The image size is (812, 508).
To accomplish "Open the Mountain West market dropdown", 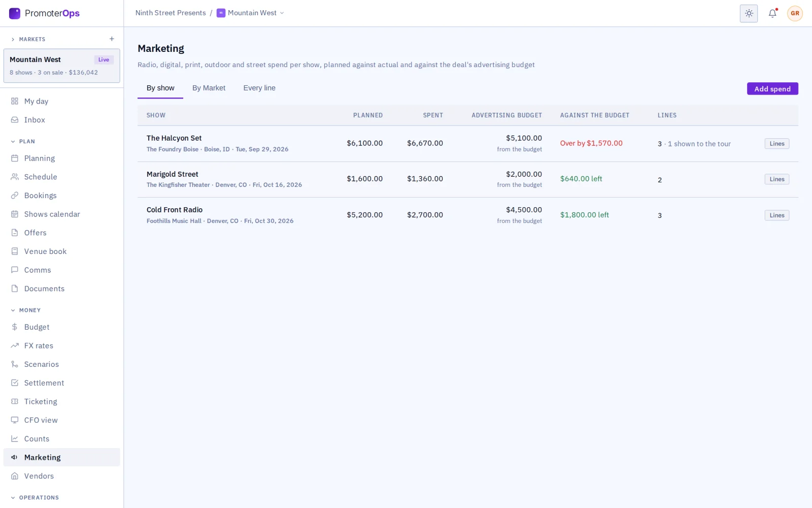I will click(x=250, y=13).
